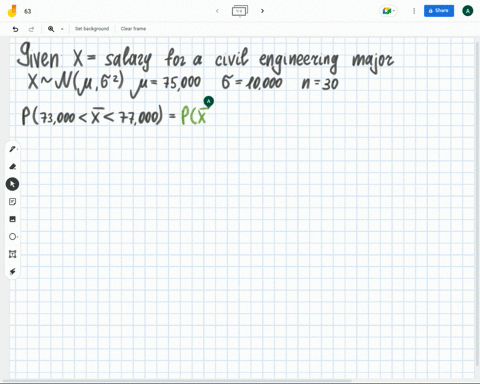Add a sticky note
Screen dimensions: 480x384
(12, 201)
